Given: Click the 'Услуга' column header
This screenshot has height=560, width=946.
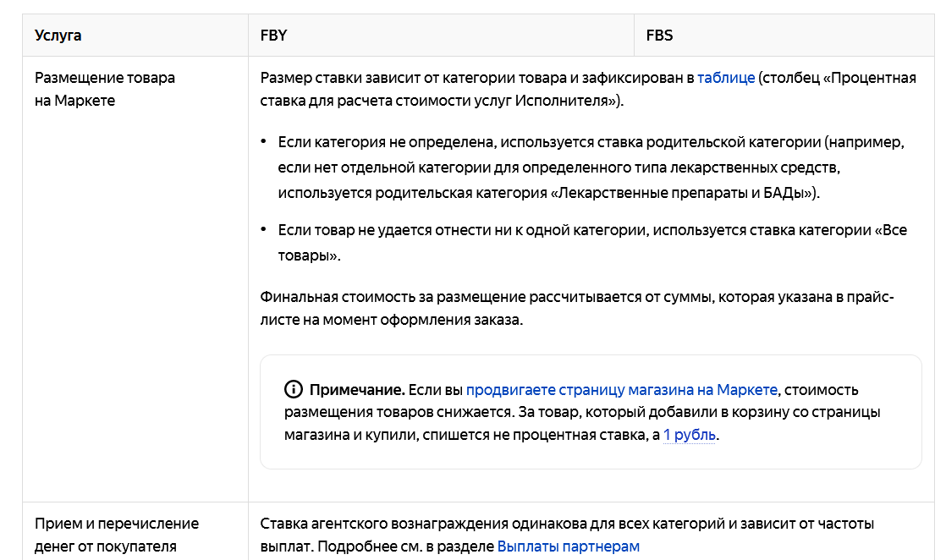Looking at the screenshot, I should (58, 35).
